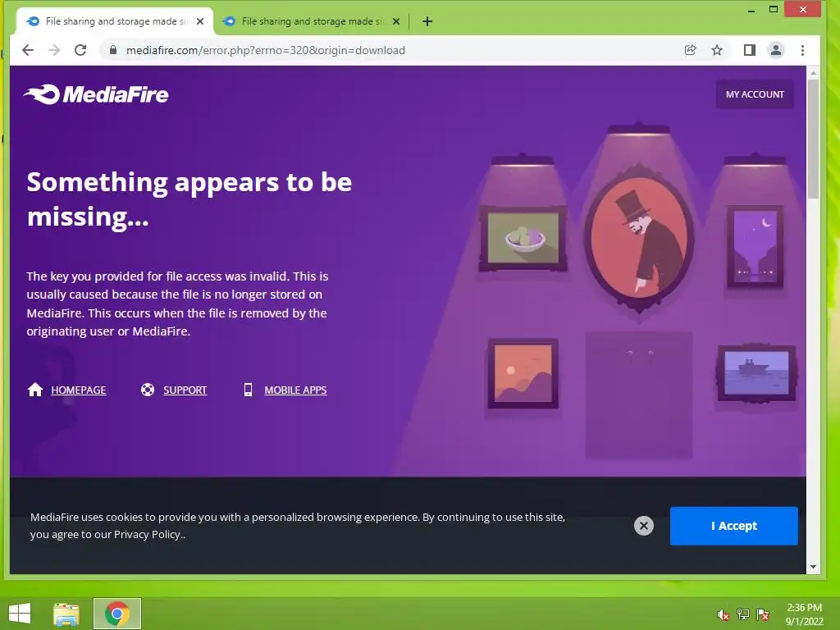Open the HOMEPAGE link
This screenshot has height=630, width=840.
[x=79, y=390]
